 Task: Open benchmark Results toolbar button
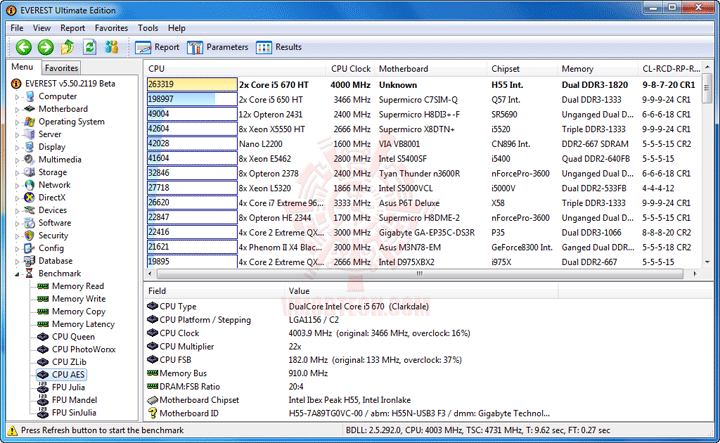coord(279,47)
